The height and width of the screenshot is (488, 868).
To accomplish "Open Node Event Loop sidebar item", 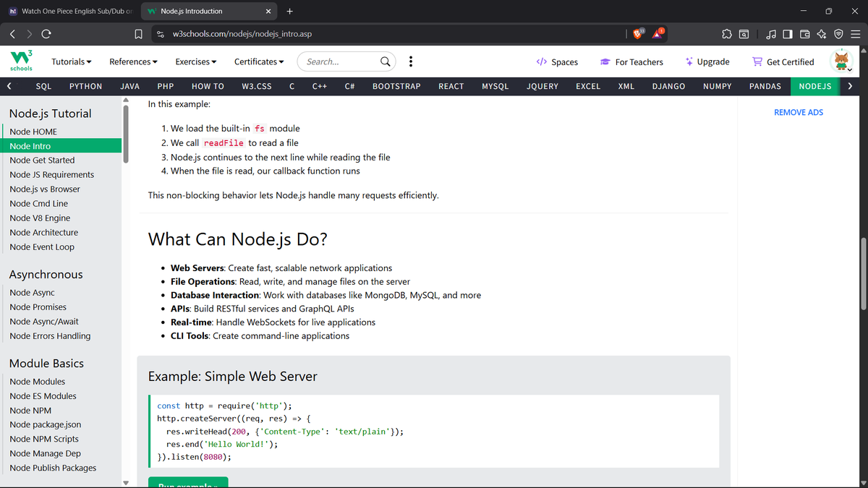I will [42, 247].
